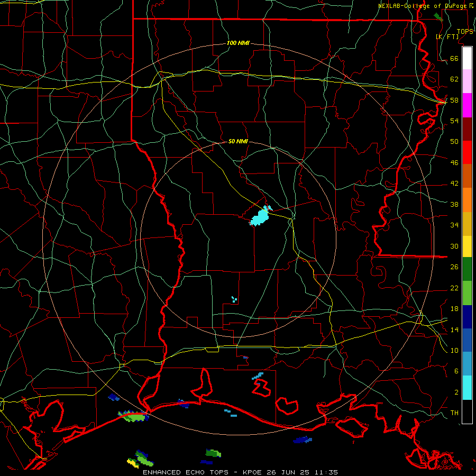Click the black TH swatch at the bottom of the legend

467,411
